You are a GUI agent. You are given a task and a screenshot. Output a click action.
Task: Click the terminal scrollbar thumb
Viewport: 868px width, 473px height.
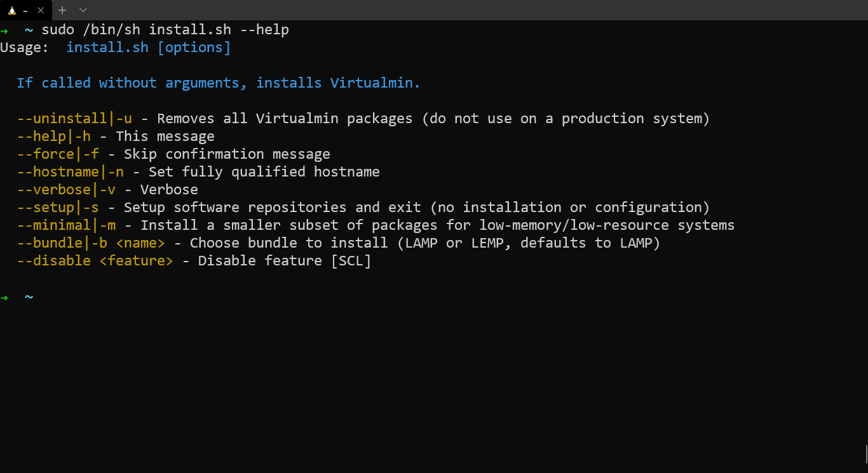tap(865, 453)
